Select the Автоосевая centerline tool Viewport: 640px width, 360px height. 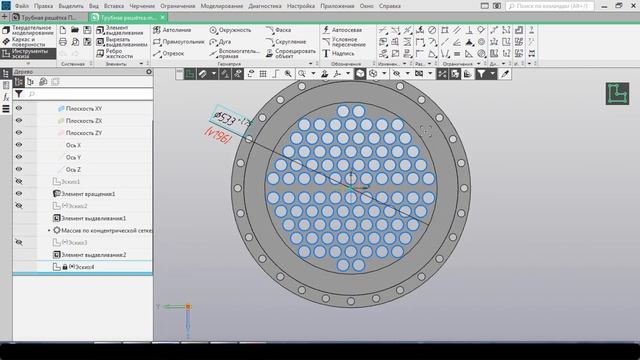pyautogui.click(x=342, y=30)
